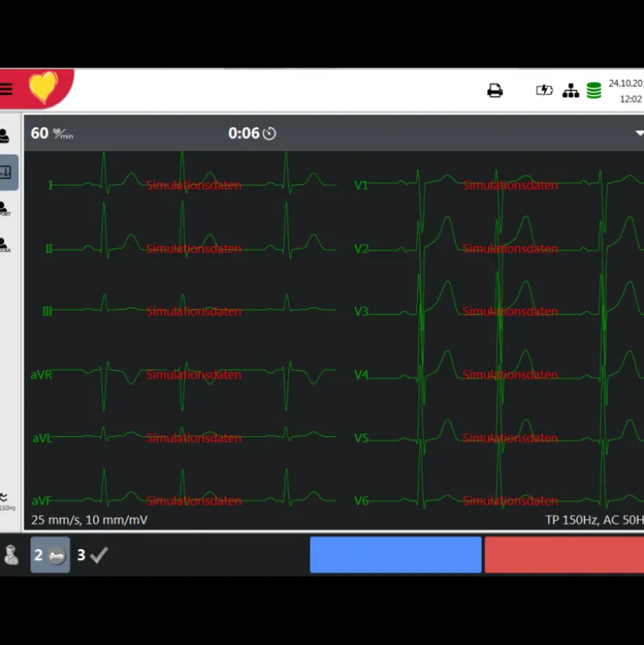Select the V4 lead label
Image resolution: width=644 pixels, height=645 pixels.
[361, 375]
